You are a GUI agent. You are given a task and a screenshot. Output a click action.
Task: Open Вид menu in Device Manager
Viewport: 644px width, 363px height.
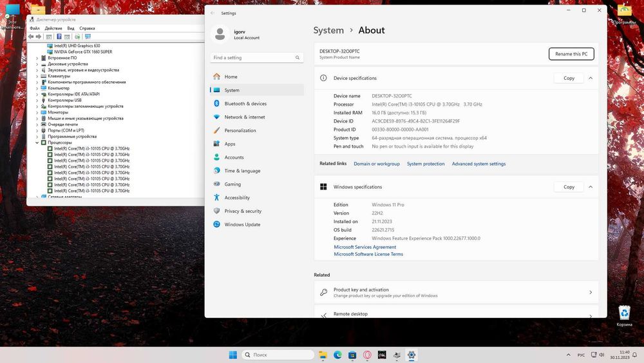pos(71,28)
